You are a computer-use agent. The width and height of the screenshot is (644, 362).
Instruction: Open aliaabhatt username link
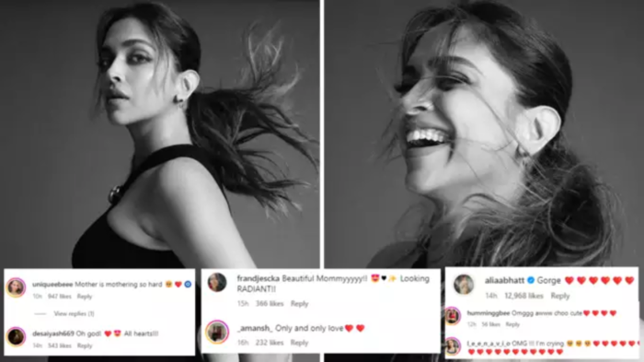[504, 280]
